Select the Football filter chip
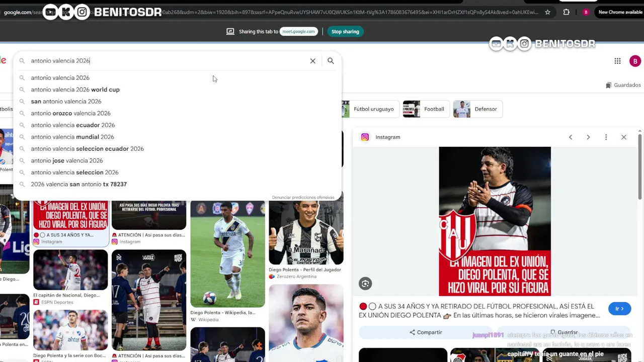644x362 pixels. click(426, 109)
